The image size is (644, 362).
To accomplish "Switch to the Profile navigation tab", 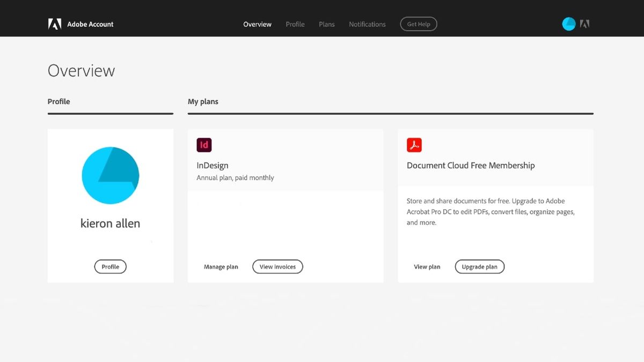I will (295, 24).
